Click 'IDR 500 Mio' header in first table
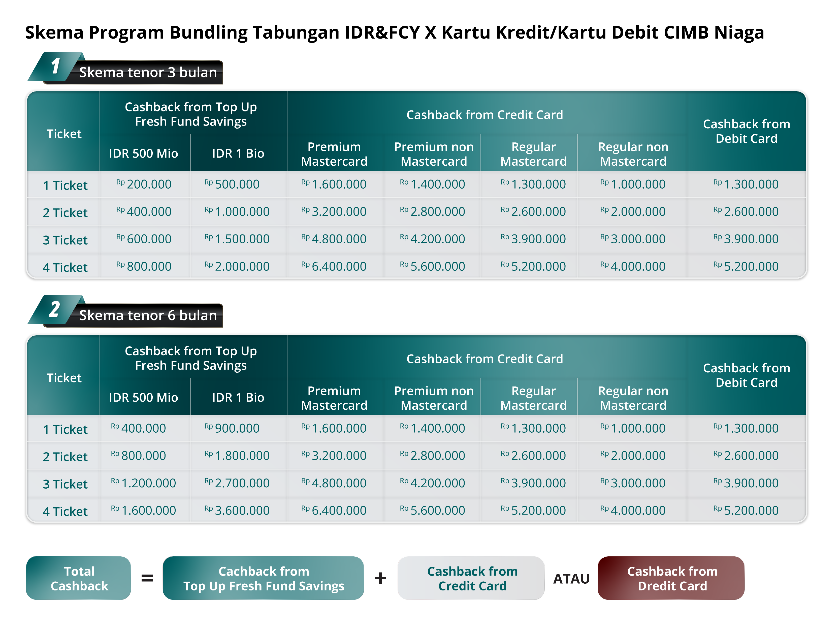The image size is (840, 628). click(x=143, y=154)
